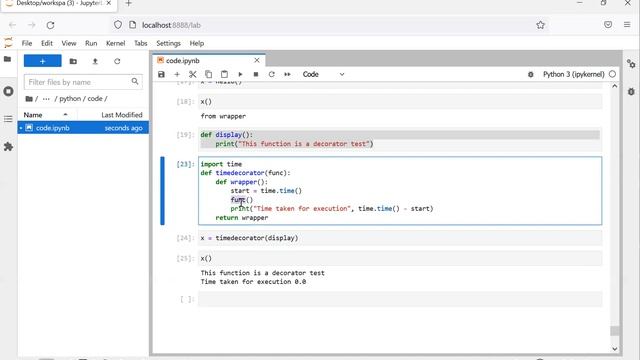The image size is (640, 360).
Task: Select code.ipynb in the file list
Action: tap(83, 128)
